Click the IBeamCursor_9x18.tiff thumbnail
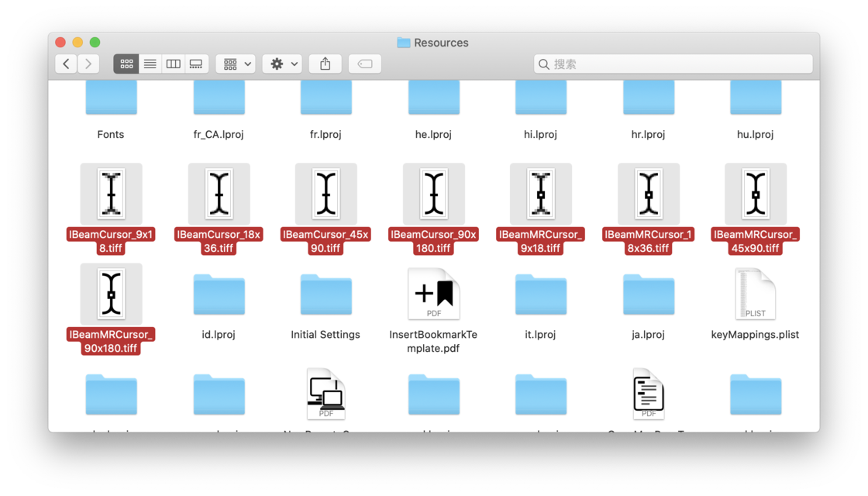 tap(112, 194)
